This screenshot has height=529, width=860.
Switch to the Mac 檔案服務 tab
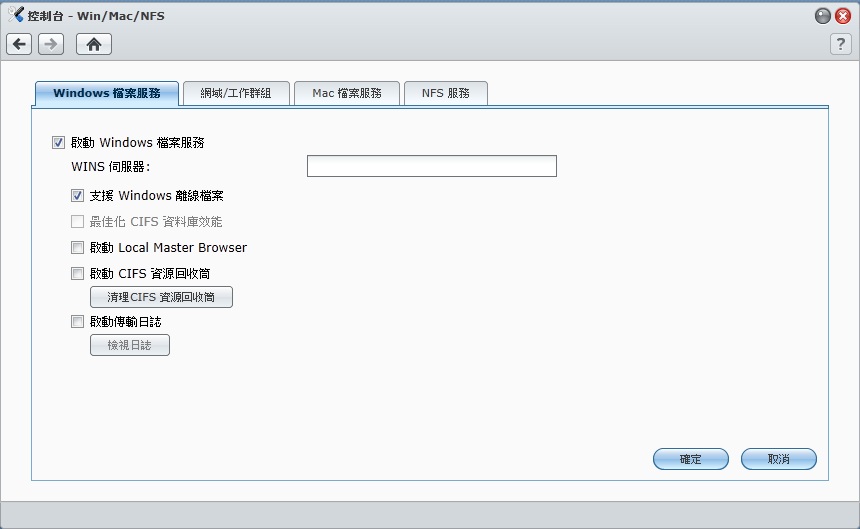click(347, 93)
